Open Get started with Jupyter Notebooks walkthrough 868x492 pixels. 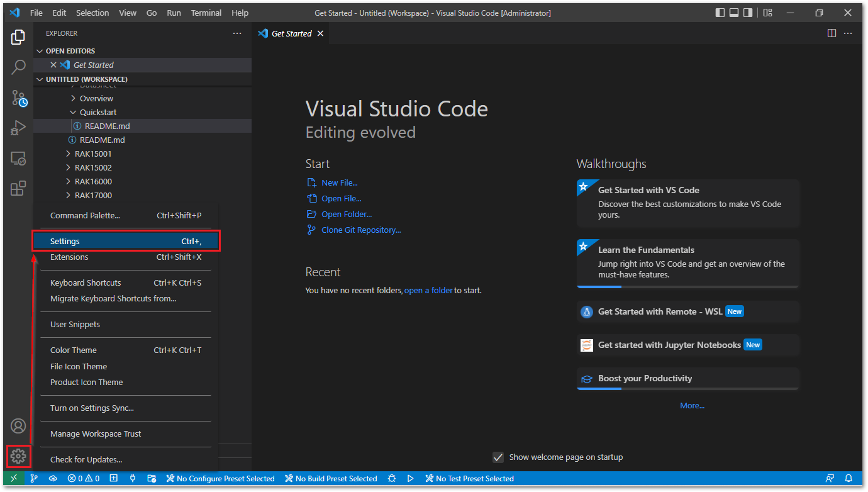click(x=688, y=345)
